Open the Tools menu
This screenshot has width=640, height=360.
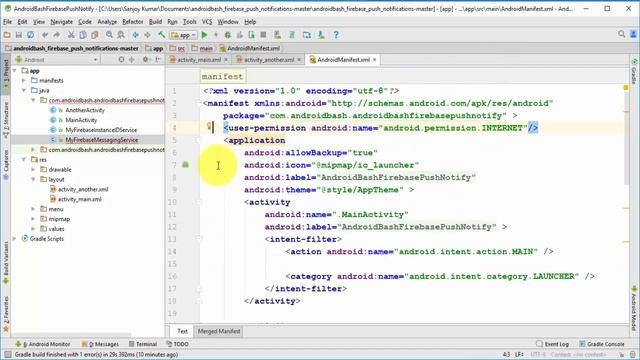[189, 22]
